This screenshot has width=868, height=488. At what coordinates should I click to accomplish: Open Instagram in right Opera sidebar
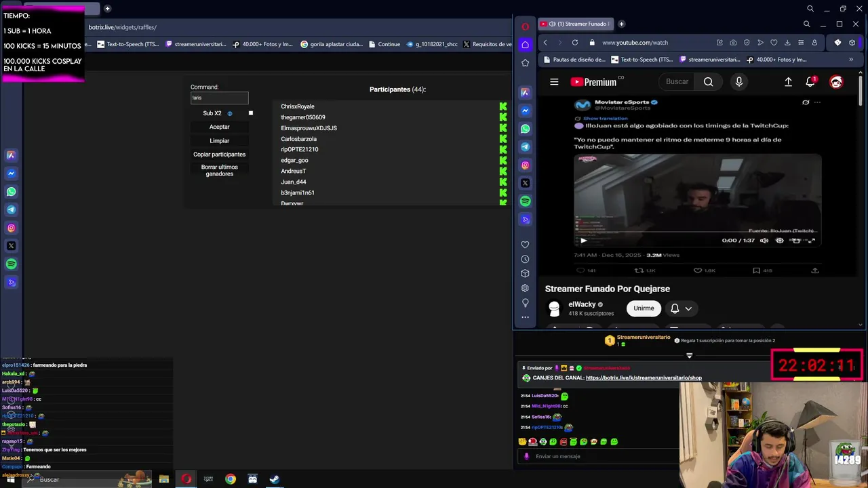[x=525, y=165]
